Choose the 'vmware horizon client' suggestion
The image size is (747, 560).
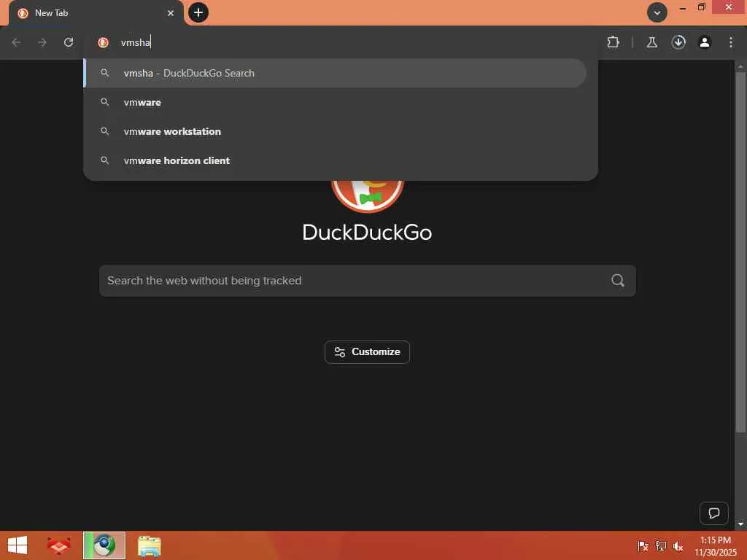pos(336,160)
